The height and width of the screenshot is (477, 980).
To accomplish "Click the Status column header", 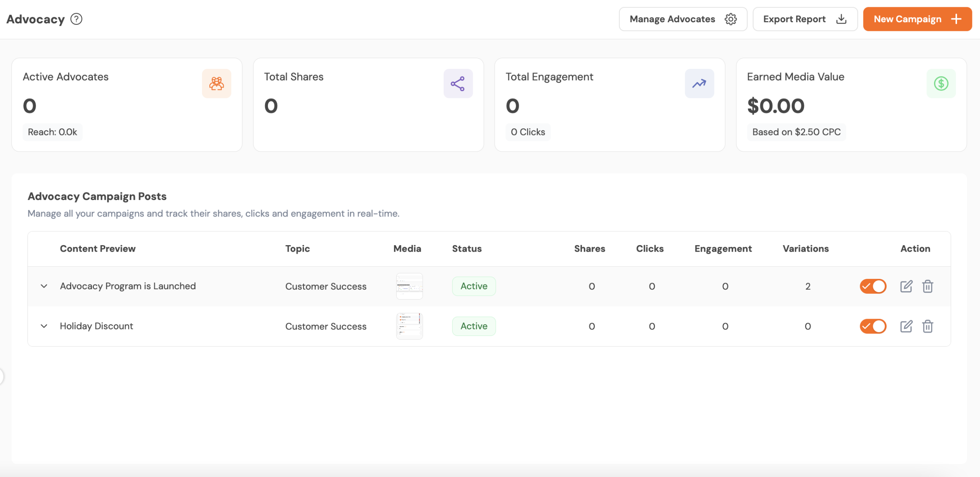I will 467,249.
